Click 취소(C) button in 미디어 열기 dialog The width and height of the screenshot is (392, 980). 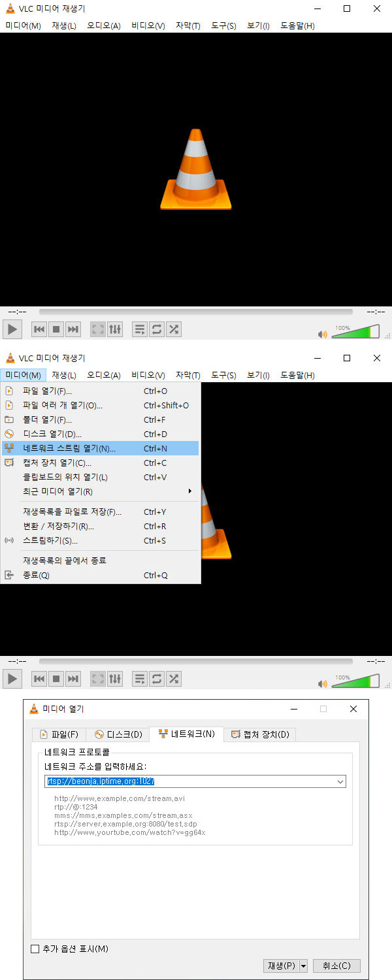pyautogui.click(x=336, y=966)
